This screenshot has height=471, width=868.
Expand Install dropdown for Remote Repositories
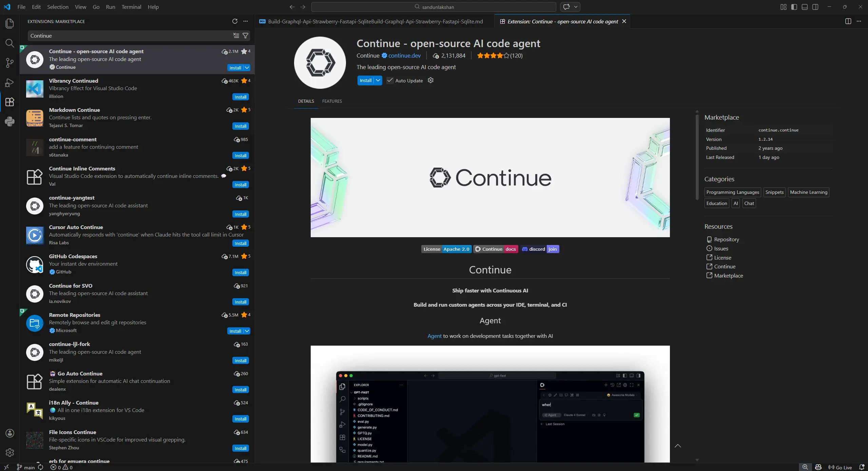(247, 331)
